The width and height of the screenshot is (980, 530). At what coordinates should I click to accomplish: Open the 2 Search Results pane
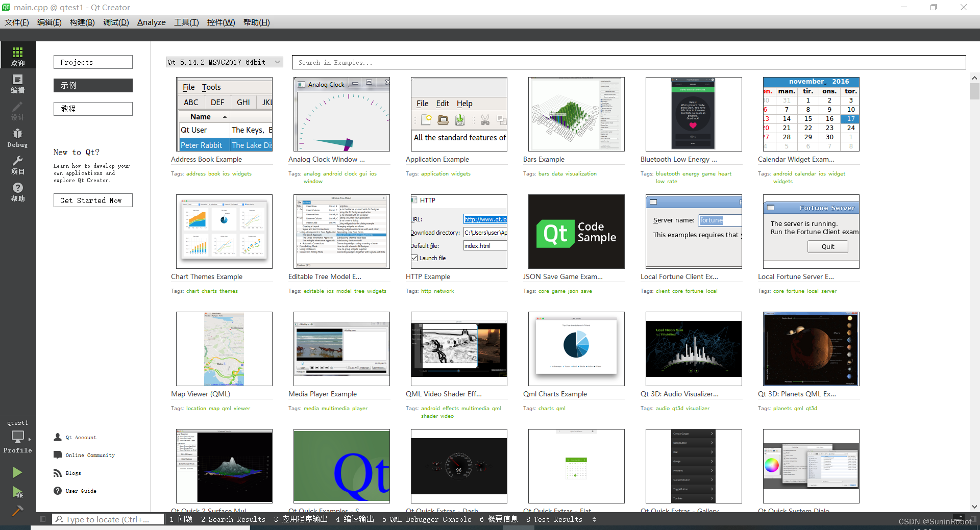(x=233, y=519)
